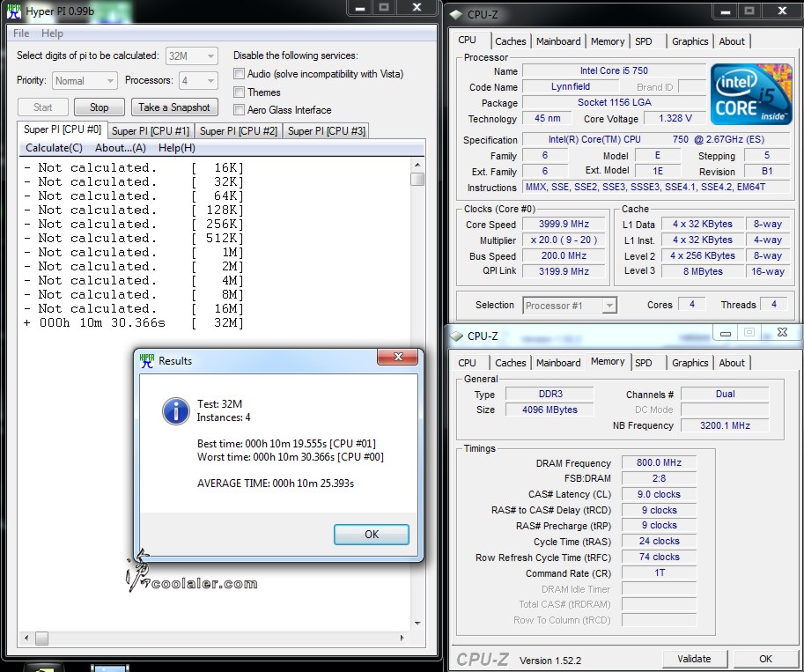Image resolution: width=804 pixels, height=672 pixels.
Task: Toggle the Aero Glass Interface checkbox
Action: (x=239, y=109)
